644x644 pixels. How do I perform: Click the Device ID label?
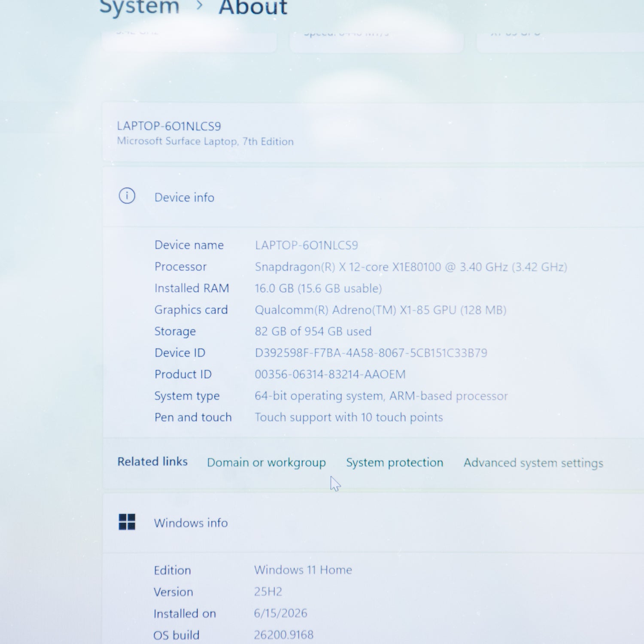coord(180,352)
